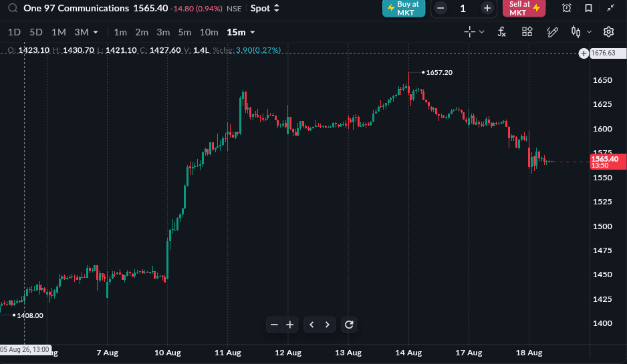Open the symbol search magnifier icon
This screenshot has width=627, height=364.
click(13, 8)
